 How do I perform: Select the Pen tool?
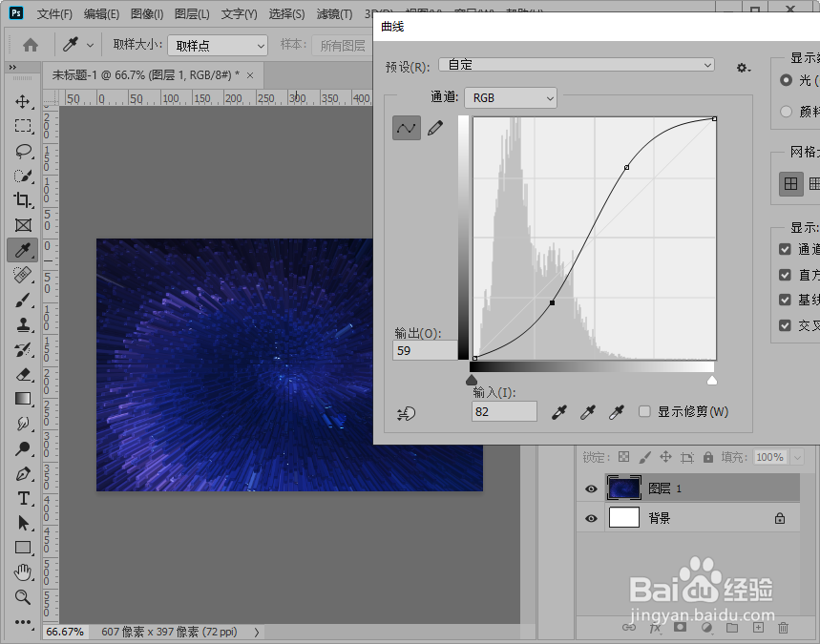[x=23, y=473]
